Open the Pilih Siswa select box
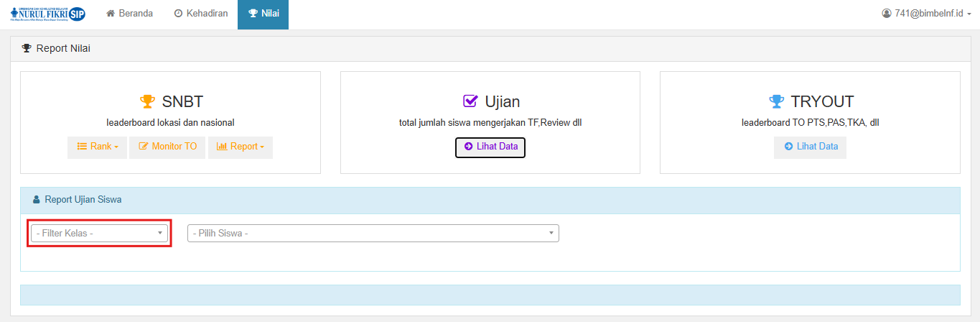This screenshot has width=980, height=322. tap(373, 234)
